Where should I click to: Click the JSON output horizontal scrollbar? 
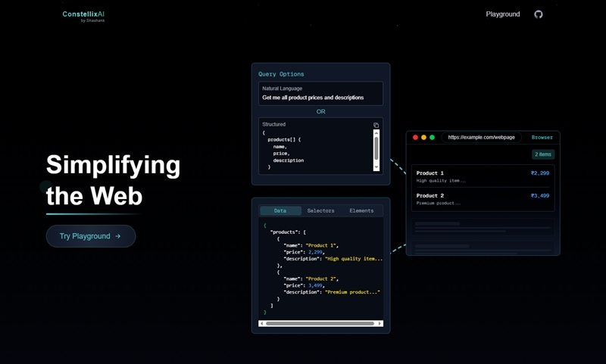point(320,323)
